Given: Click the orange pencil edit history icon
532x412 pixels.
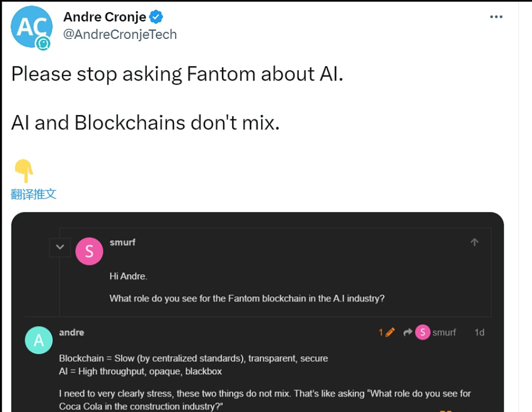Looking at the screenshot, I should pos(390,332).
